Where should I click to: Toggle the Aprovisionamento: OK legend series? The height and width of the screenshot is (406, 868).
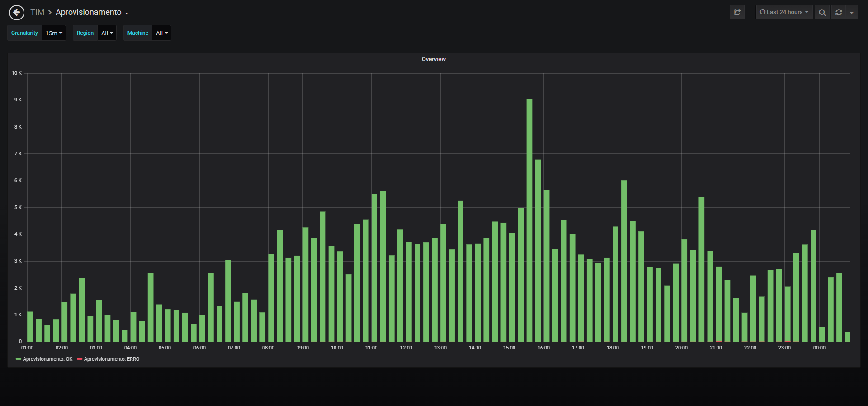click(x=47, y=359)
